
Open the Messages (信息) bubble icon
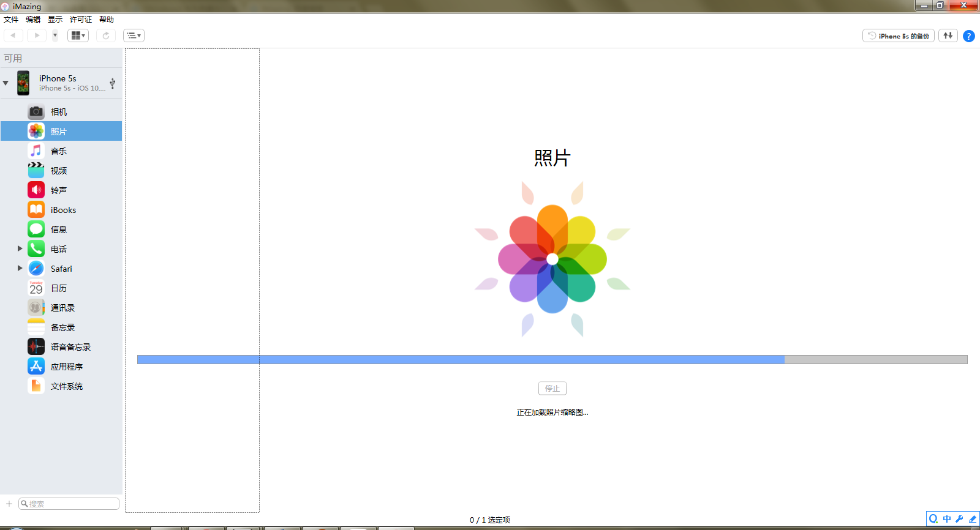pos(36,229)
